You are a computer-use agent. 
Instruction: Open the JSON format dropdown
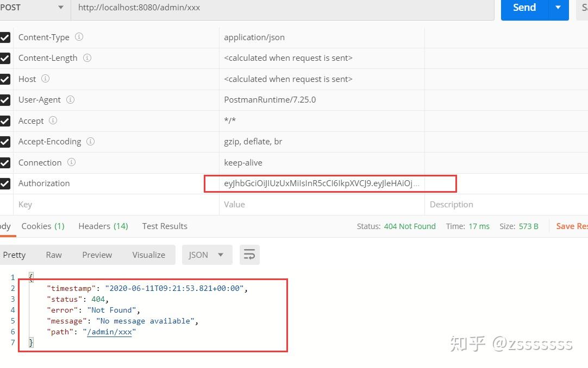[207, 254]
